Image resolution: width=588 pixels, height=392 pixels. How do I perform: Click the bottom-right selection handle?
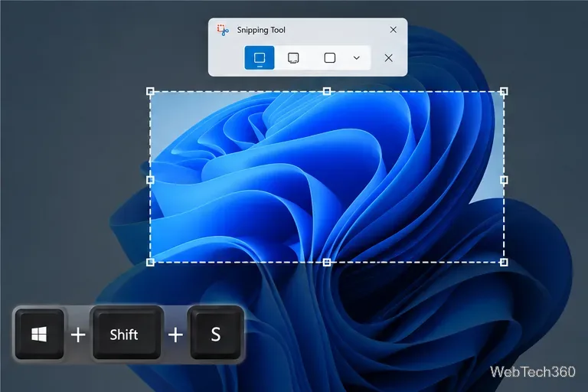(x=504, y=262)
